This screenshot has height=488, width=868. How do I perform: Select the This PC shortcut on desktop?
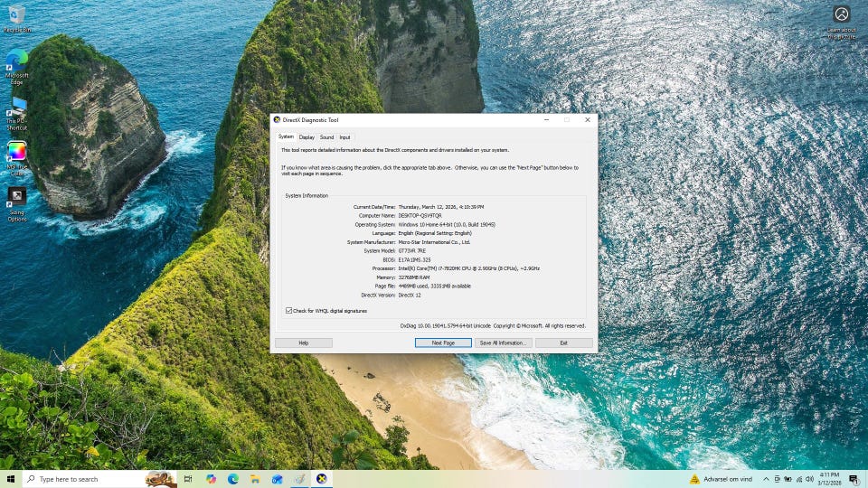coord(16,114)
